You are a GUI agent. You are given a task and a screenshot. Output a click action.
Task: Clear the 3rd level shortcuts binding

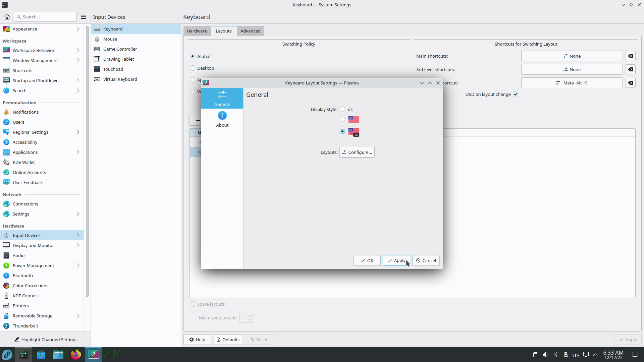point(631,69)
